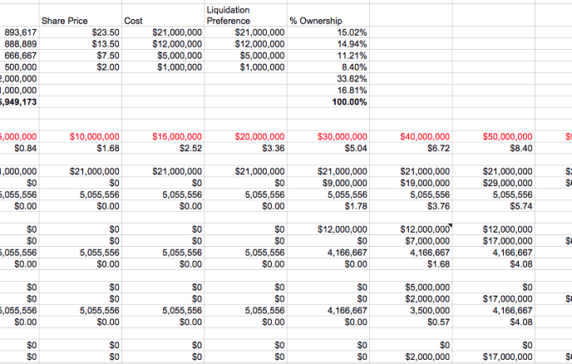
Task: Select the 893,617 shares cell
Action: tap(19, 32)
